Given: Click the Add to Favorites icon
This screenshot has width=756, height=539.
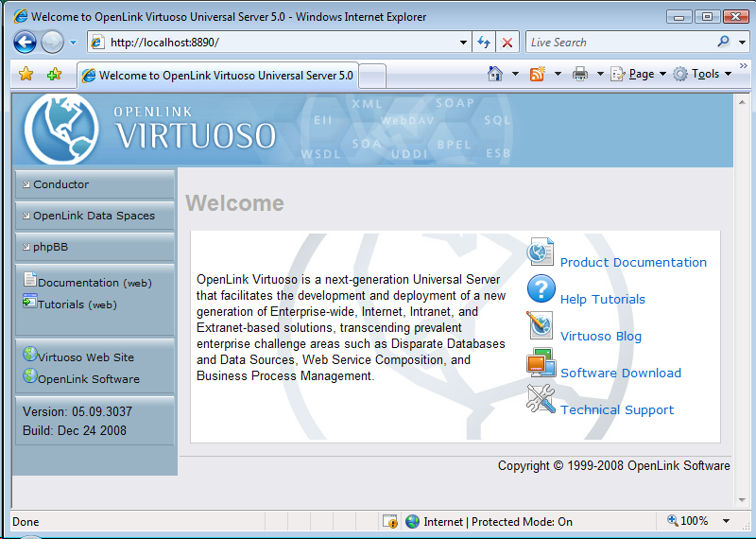Looking at the screenshot, I should click(x=55, y=75).
